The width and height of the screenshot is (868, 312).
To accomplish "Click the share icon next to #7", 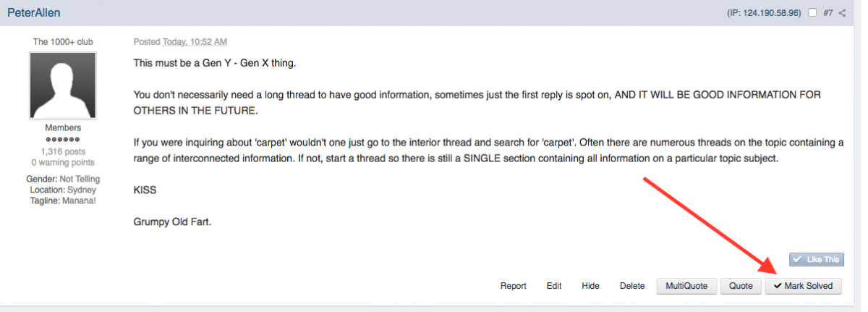I will 842,13.
